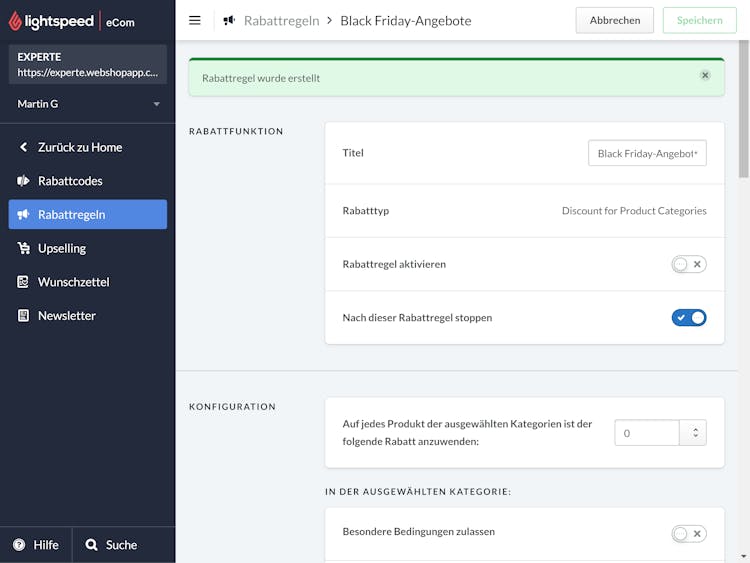750x563 pixels.
Task: Click the Rabattcodes tag icon
Action: coord(23,181)
